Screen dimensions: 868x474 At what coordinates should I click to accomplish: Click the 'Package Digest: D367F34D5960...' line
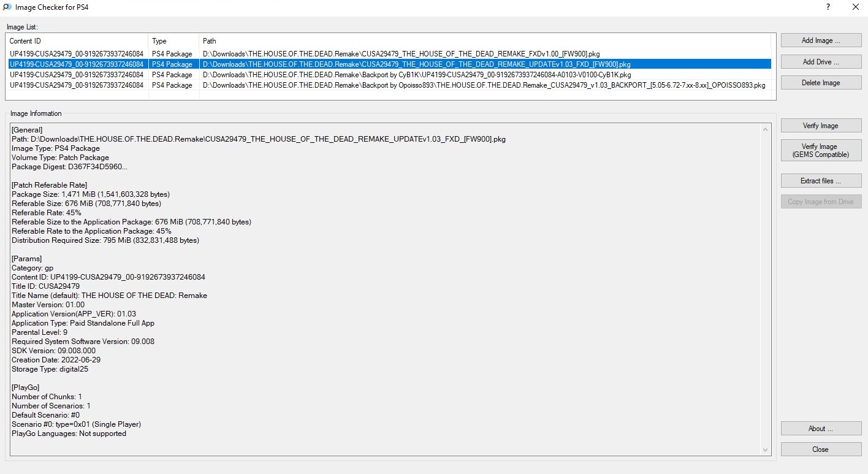[x=70, y=167]
